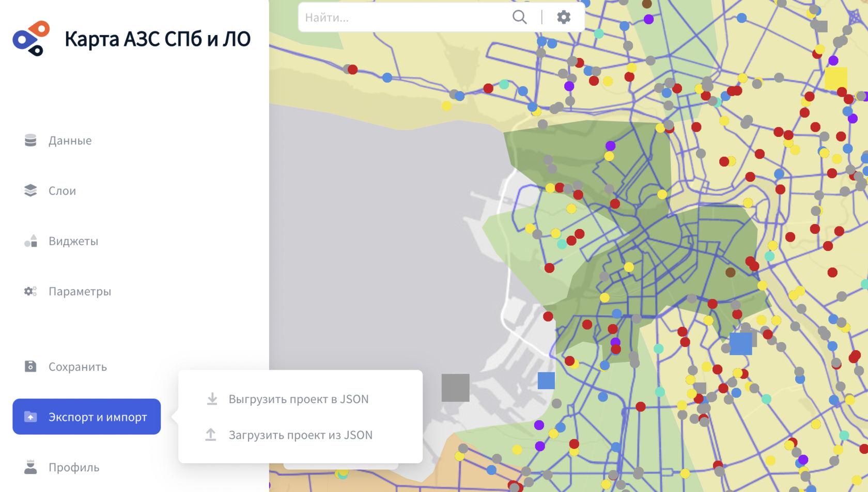
Task: Click the large gray square marker on the map
Action: tap(456, 388)
